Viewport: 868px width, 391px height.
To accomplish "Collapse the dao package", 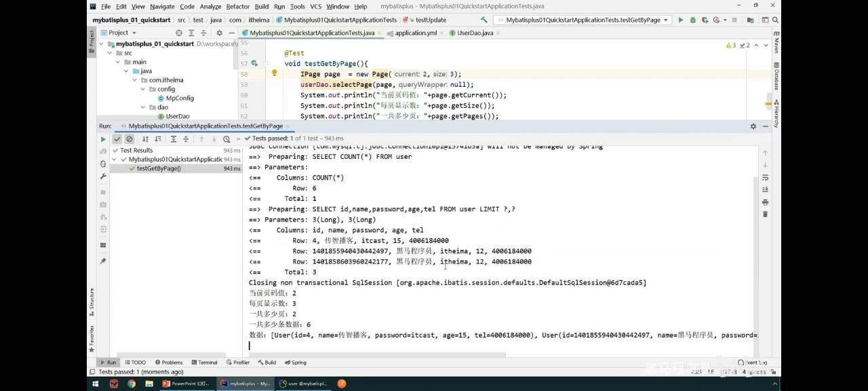I will pyautogui.click(x=143, y=107).
